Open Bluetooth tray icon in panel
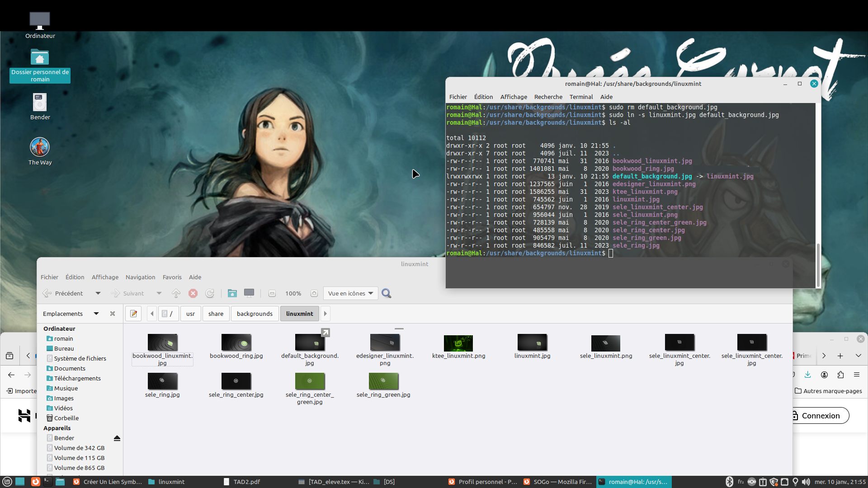Image resolution: width=868 pixels, height=488 pixels. pos(729,482)
